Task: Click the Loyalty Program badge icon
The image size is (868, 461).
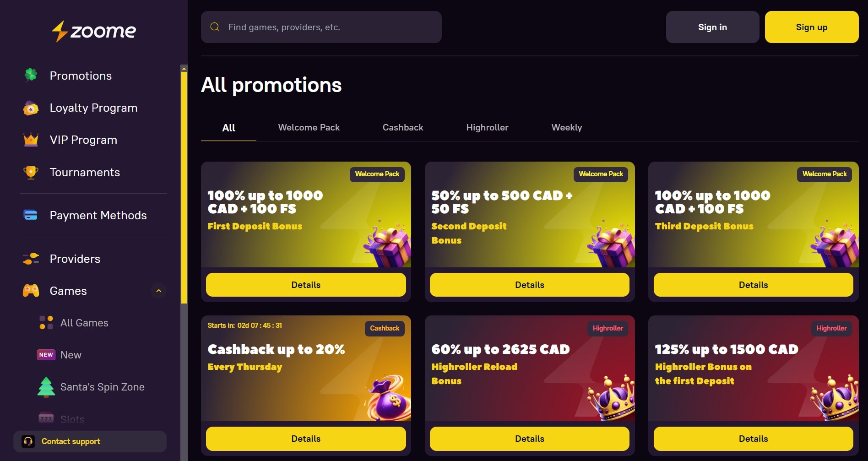Action: 31,108
